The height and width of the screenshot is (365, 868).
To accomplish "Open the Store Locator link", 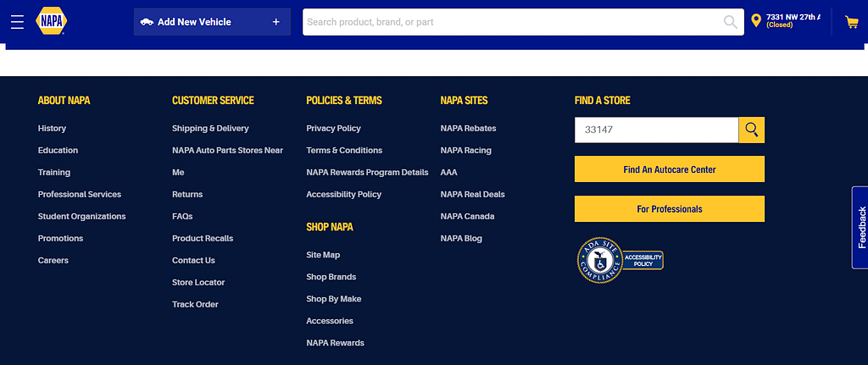I will click(198, 283).
